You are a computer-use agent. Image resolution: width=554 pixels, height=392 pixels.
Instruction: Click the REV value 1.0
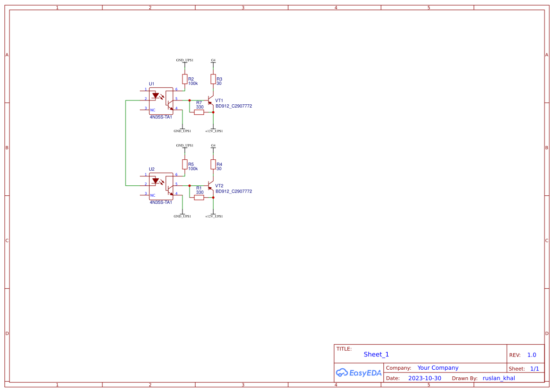pyautogui.click(x=532, y=355)
